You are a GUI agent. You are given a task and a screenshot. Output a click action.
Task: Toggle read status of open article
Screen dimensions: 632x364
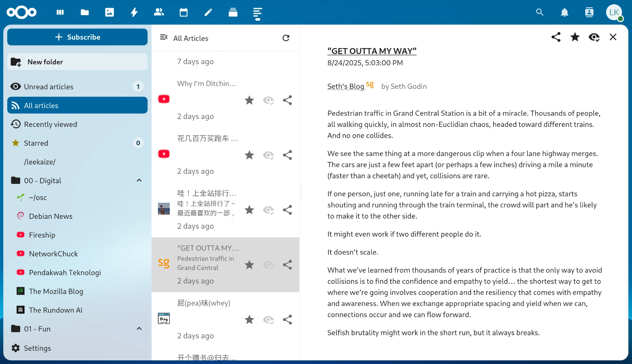click(594, 37)
